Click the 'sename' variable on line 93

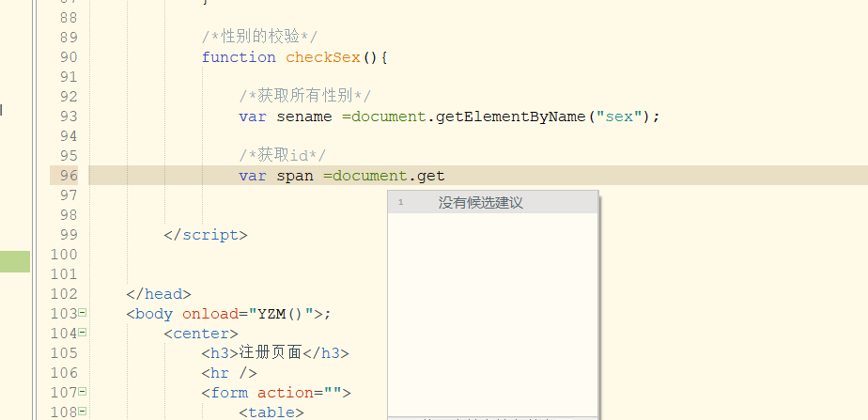coord(304,117)
